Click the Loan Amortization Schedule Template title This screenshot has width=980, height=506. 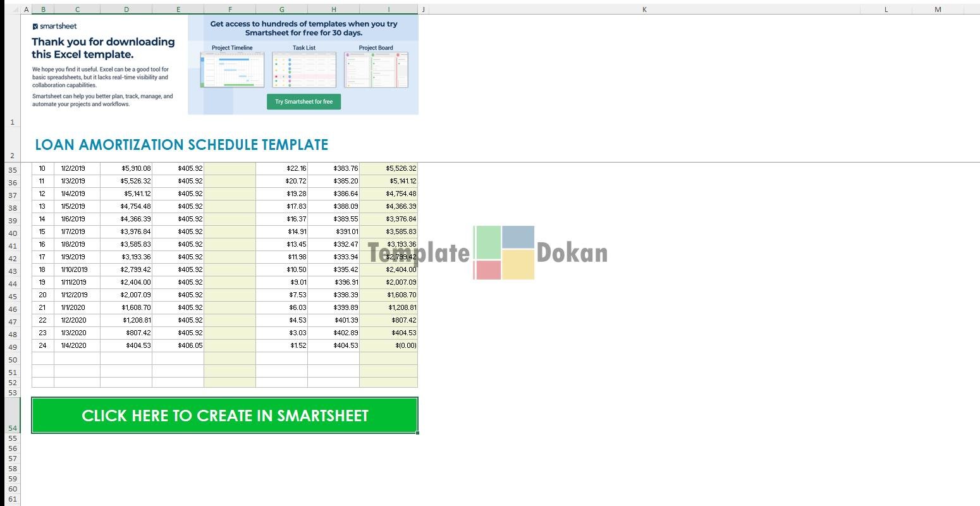(181, 145)
